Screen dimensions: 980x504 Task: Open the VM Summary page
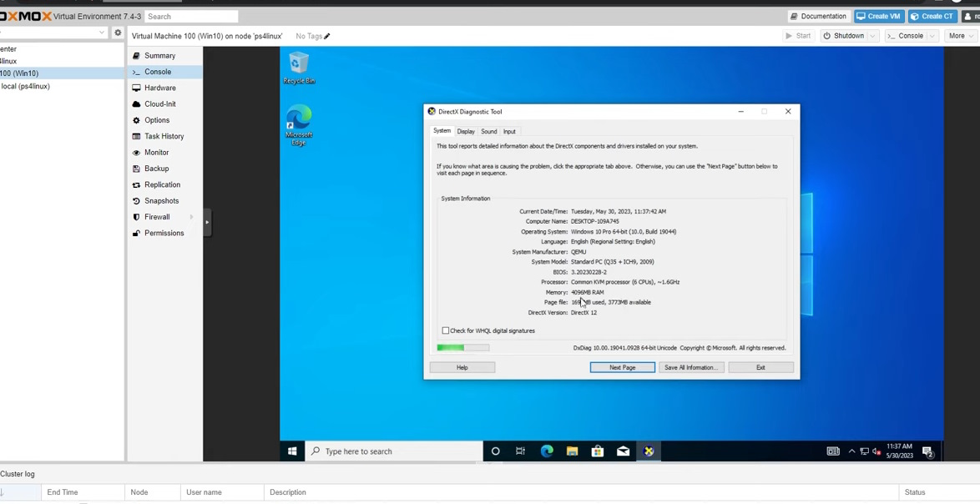pos(159,55)
